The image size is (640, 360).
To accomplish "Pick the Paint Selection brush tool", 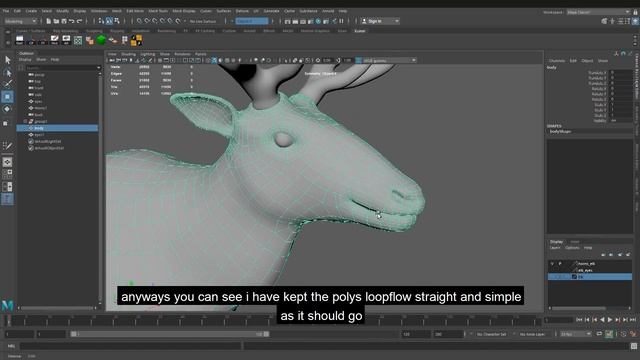I will [7, 84].
